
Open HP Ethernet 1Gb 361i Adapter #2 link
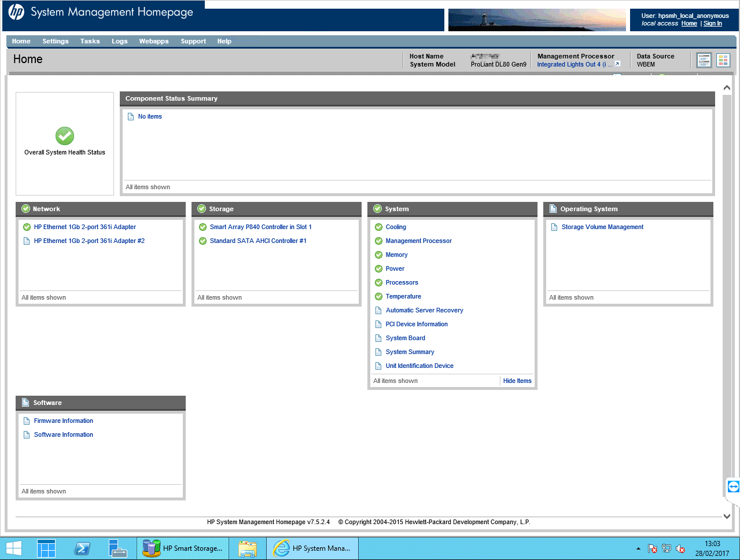click(x=89, y=241)
